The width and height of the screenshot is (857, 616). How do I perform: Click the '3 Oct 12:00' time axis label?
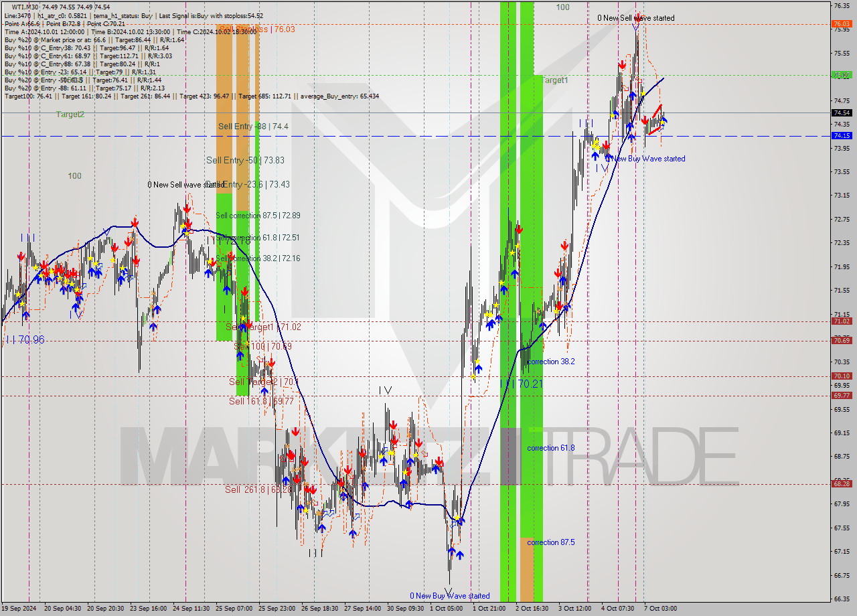[x=575, y=609]
